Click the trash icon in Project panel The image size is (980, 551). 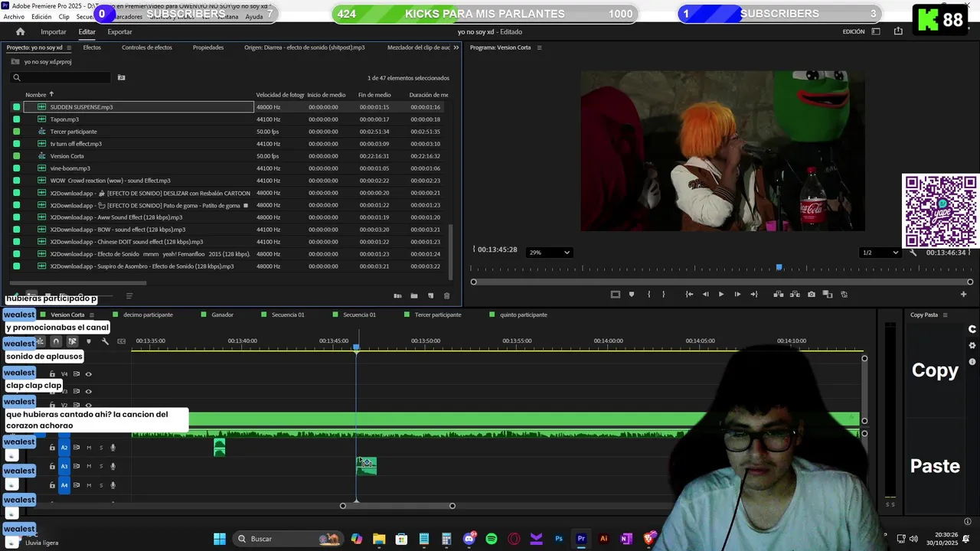pyautogui.click(x=447, y=295)
